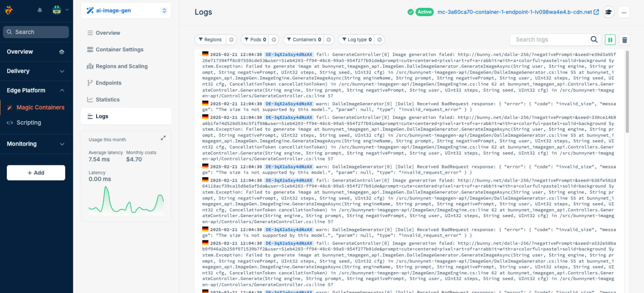This screenshot has height=293, width=644.
Task: Click the Container Settings icon
Action: 90,49
